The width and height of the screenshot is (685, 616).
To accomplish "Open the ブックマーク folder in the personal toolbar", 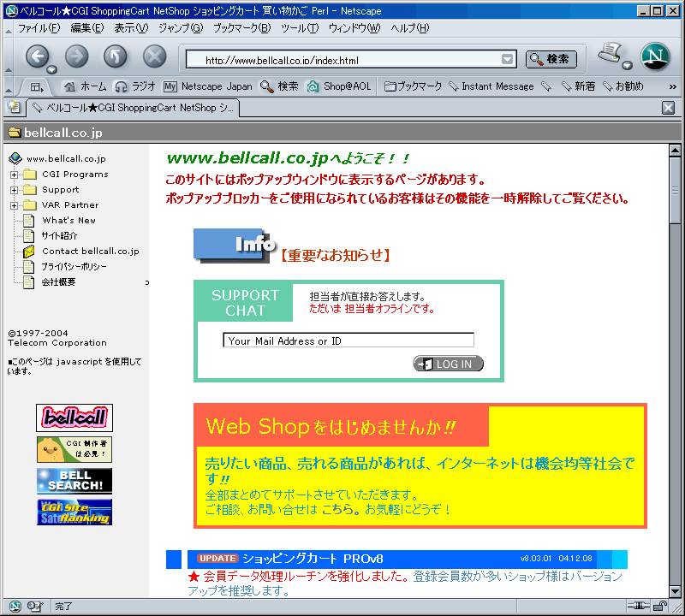I will coord(414,86).
